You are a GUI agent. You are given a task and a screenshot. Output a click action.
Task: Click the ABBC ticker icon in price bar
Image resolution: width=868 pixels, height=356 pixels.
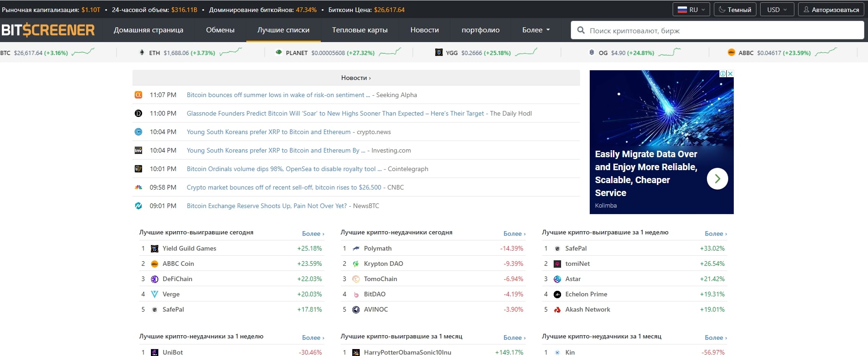pyautogui.click(x=731, y=53)
